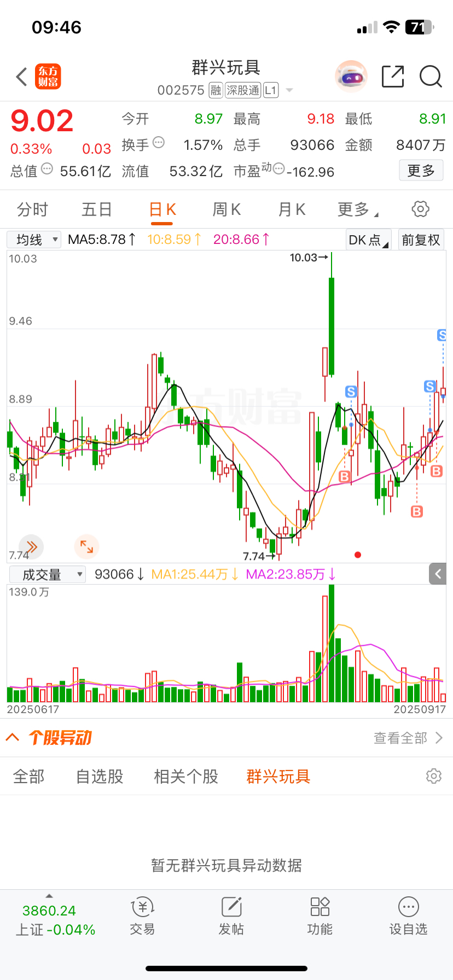The height and width of the screenshot is (980, 453).
Task: Open the 东方财富 logo home shortcut
Action: 48,77
